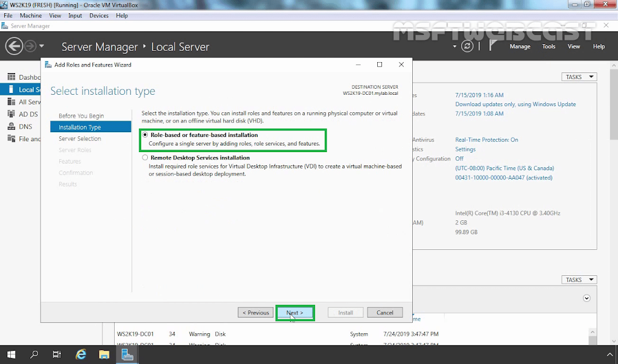Open the Events TASKS dropdown
Image resolution: width=618 pixels, height=364 pixels.
(x=579, y=279)
